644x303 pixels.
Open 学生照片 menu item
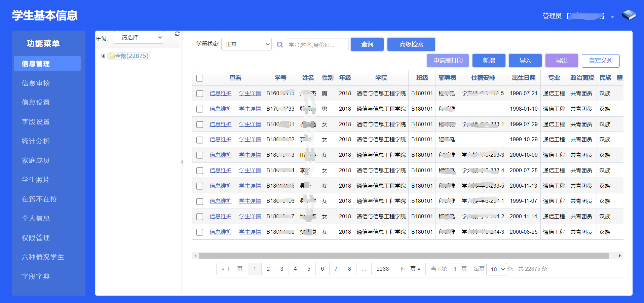click(36, 180)
